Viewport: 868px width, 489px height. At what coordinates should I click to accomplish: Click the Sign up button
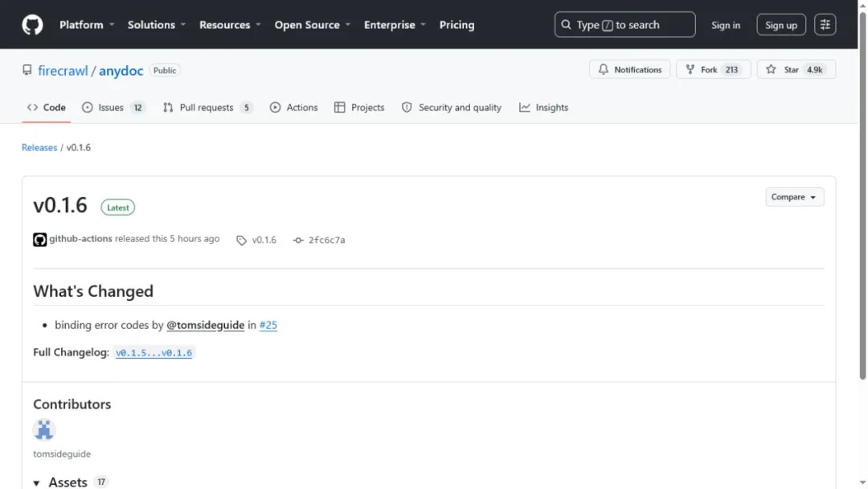coord(780,25)
